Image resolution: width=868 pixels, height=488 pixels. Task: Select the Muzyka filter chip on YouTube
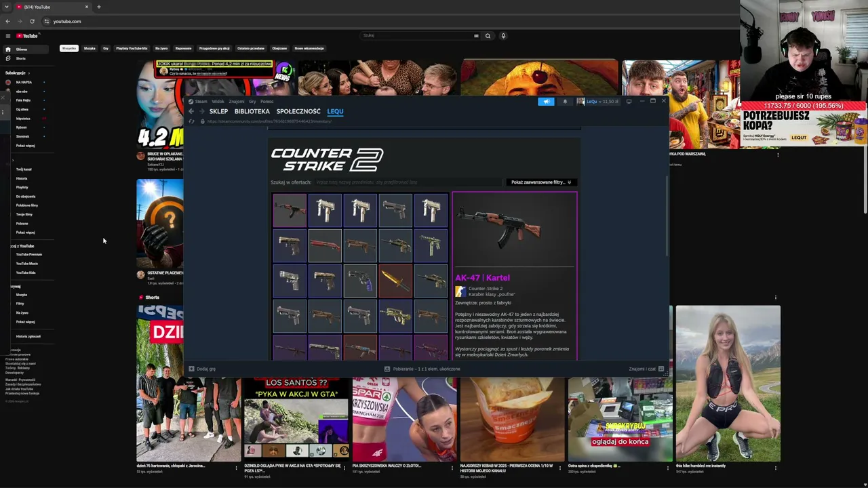click(90, 48)
